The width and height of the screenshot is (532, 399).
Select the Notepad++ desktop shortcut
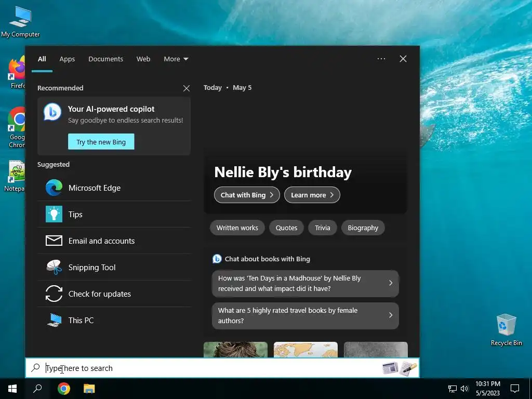point(15,176)
